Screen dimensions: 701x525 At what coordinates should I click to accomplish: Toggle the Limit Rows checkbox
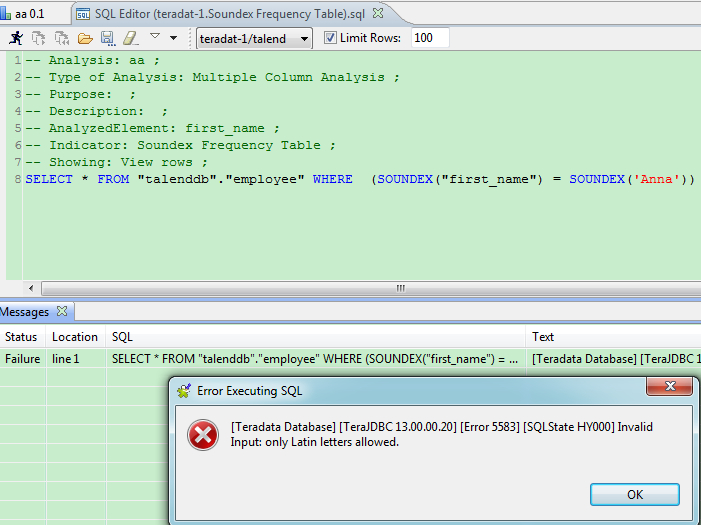330,38
